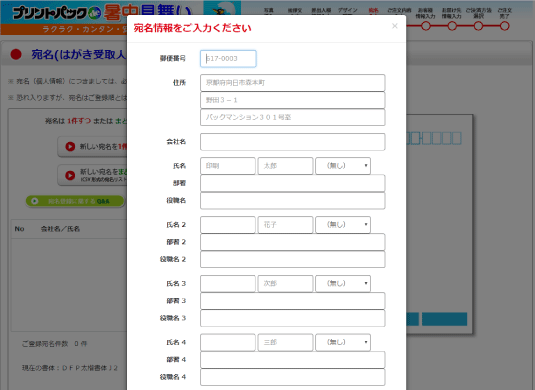Open the 氏名3 honorific dropdown
The image size is (535, 390).
point(343,284)
